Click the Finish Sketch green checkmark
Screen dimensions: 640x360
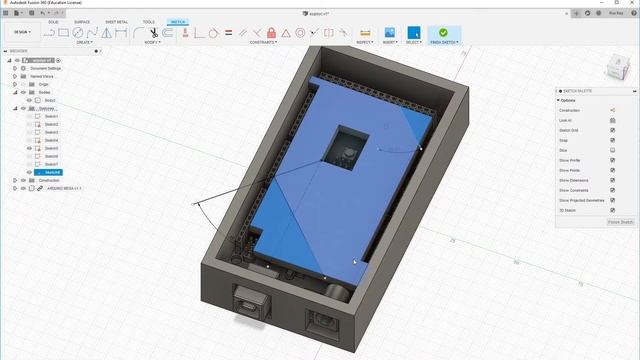pyautogui.click(x=443, y=32)
